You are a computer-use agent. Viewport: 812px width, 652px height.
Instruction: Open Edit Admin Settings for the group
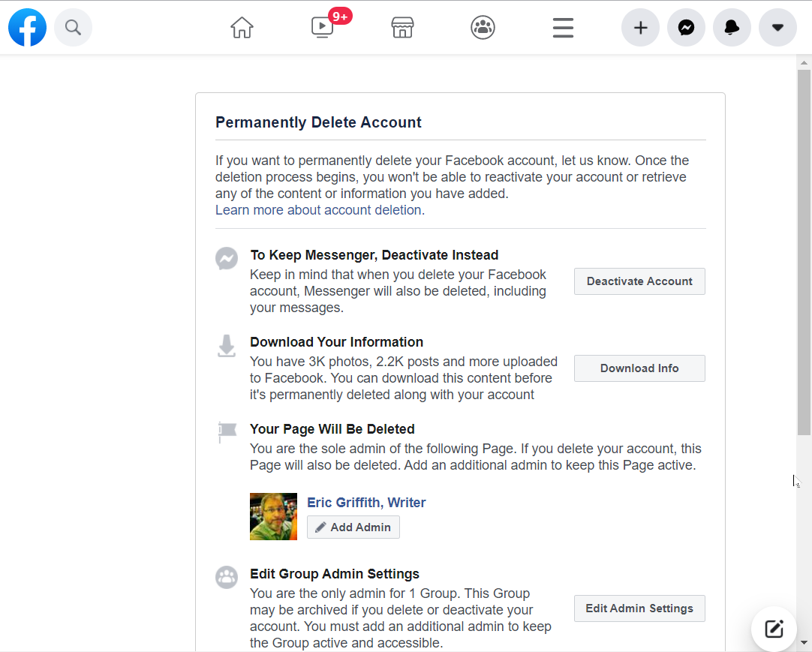639,608
